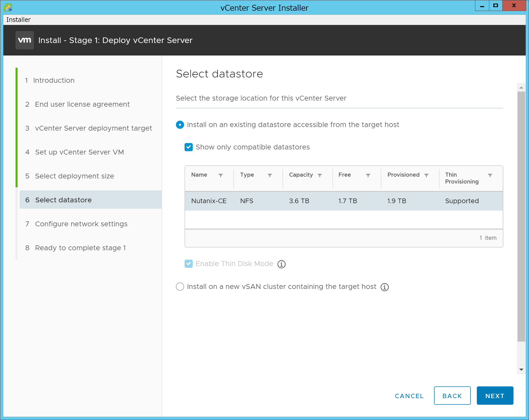Uncheck Show only compatible datastores
Viewport: 529px width, 420px height.
pyautogui.click(x=189, y=147)
